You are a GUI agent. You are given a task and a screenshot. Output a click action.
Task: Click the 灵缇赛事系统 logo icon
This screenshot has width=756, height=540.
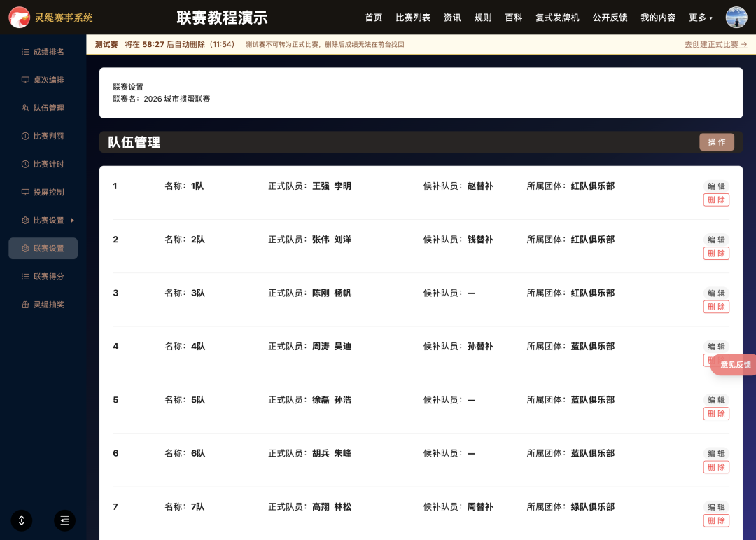20,18
